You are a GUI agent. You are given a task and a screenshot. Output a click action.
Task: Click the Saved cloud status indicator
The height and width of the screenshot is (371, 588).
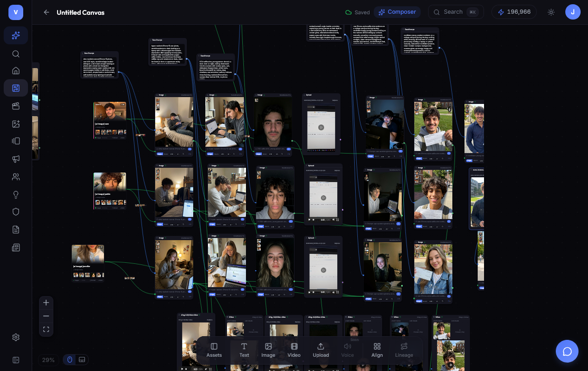pyautogui.click(x=357, y=12)
